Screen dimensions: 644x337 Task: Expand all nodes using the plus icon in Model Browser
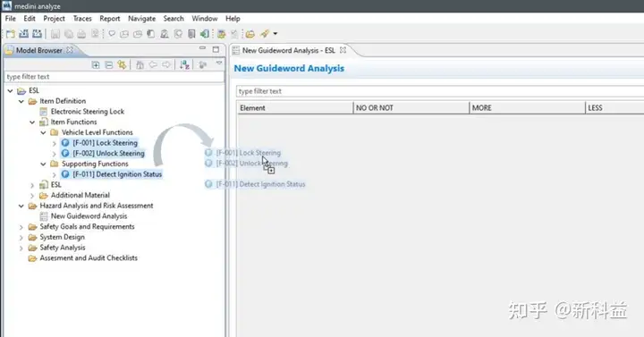[96, 65]
